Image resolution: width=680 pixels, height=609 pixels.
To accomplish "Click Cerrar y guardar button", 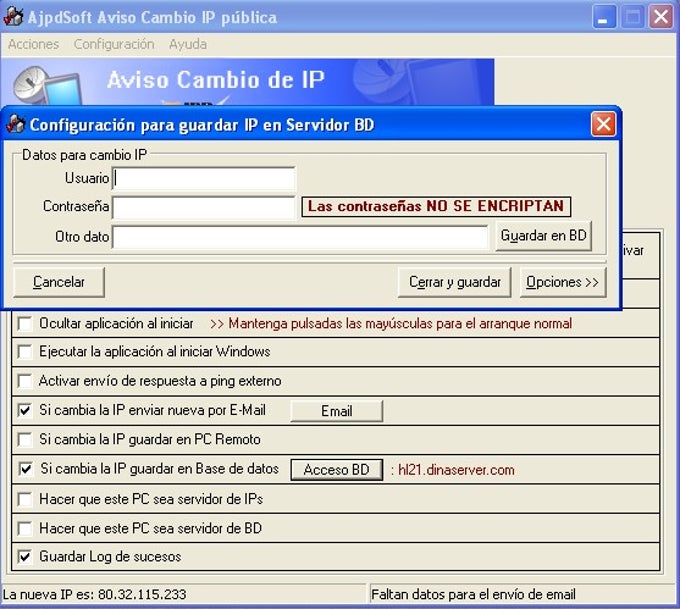I will pyautogui.click(x=454, y=282).
